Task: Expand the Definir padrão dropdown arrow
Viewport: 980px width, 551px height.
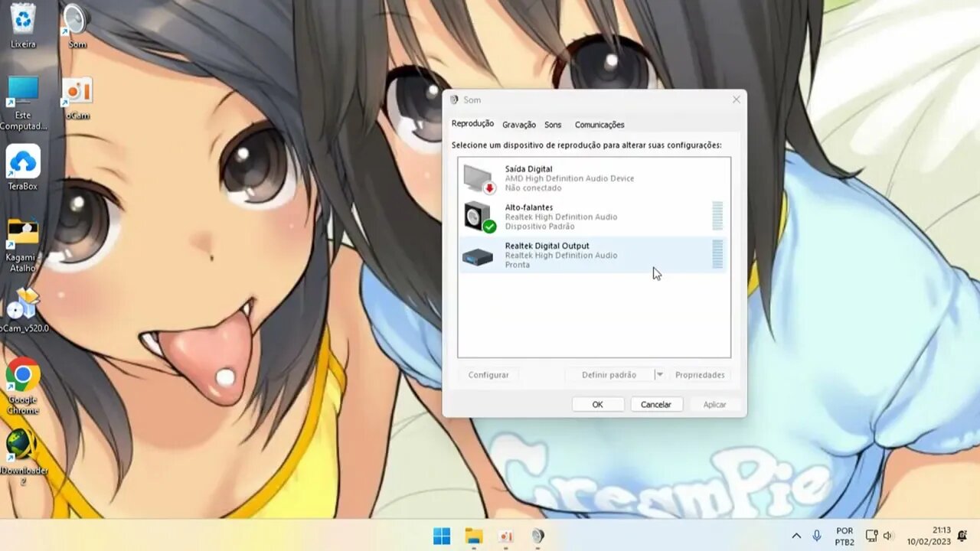Action: [x=659, y=375]
